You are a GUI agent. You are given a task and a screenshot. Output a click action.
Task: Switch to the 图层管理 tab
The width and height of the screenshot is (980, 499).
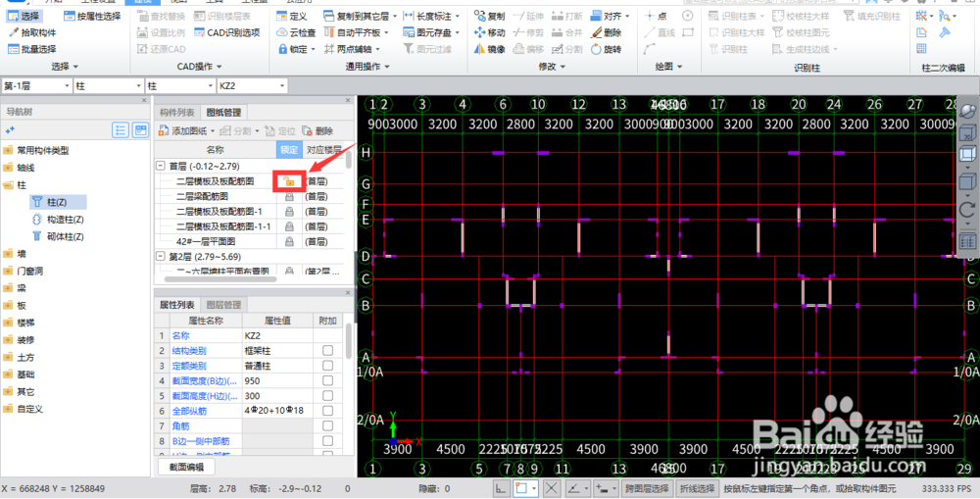click(x=223, y=305)
